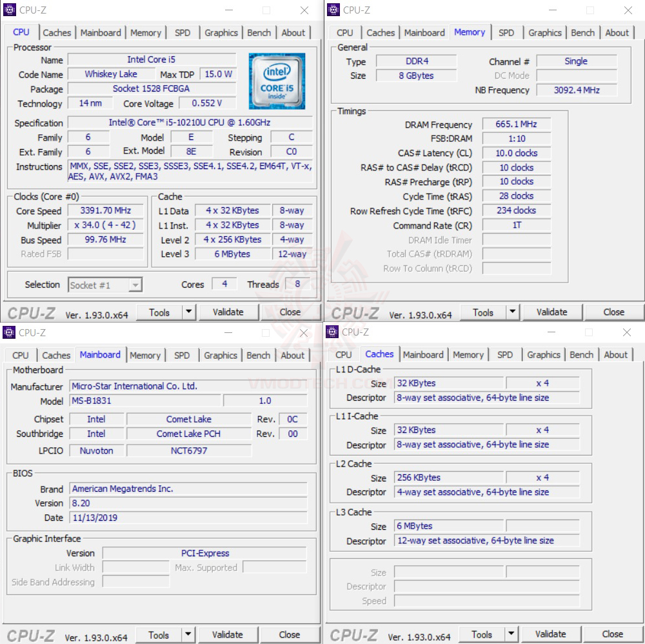Click CPU-Z app icon in Memory window title bar
645x644 pixels.
click(x=333, y=10)
